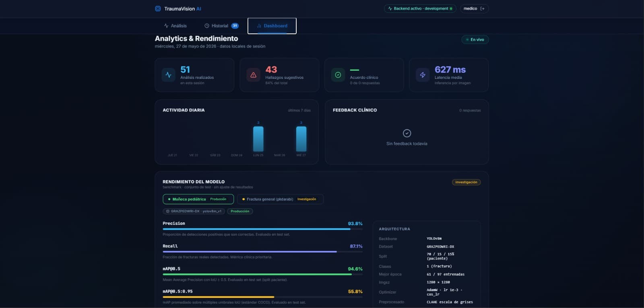Click the Precision progress bar
The image size is (644, 308).
(262, 229)
